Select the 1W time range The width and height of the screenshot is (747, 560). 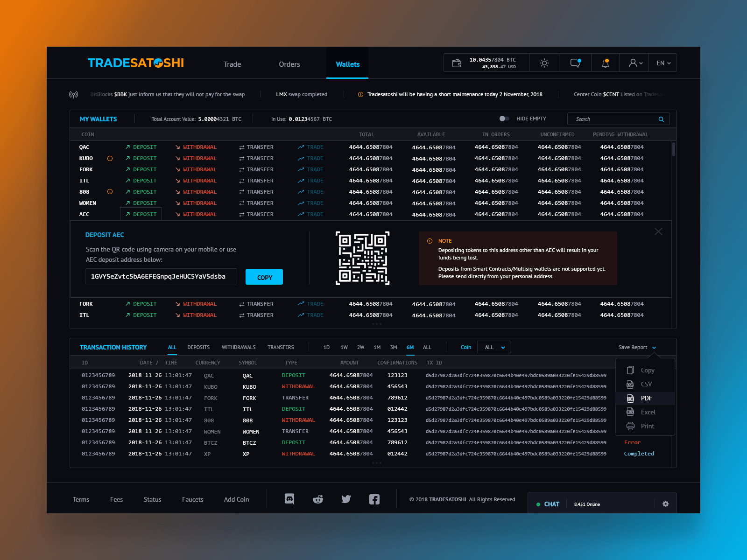(344, 347)
